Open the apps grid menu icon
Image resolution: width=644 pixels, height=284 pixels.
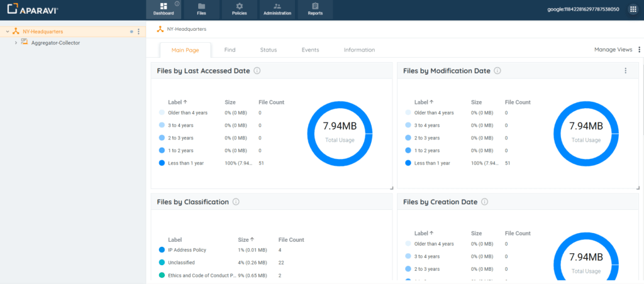pos(633,9)
